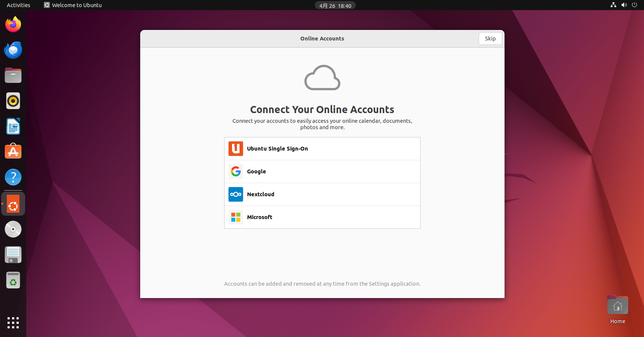Click the network status icon in top bar

tap(613, 5)
